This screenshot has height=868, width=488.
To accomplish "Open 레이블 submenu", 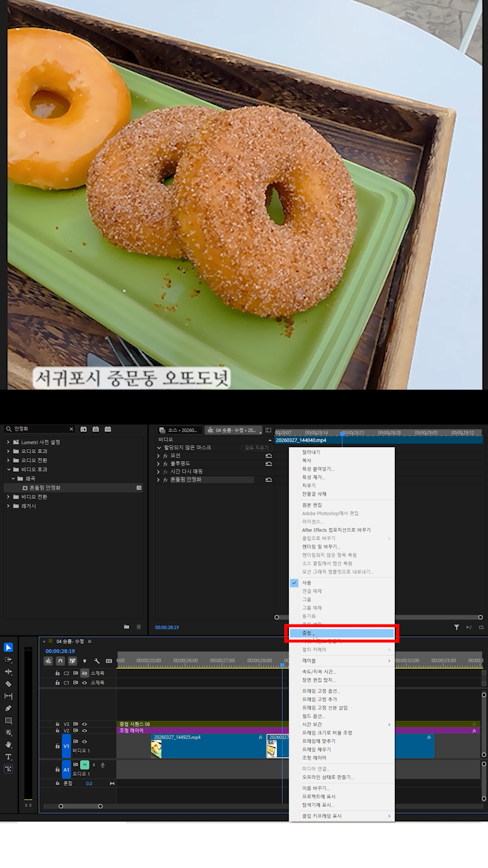I will click(x=342, y=660).
